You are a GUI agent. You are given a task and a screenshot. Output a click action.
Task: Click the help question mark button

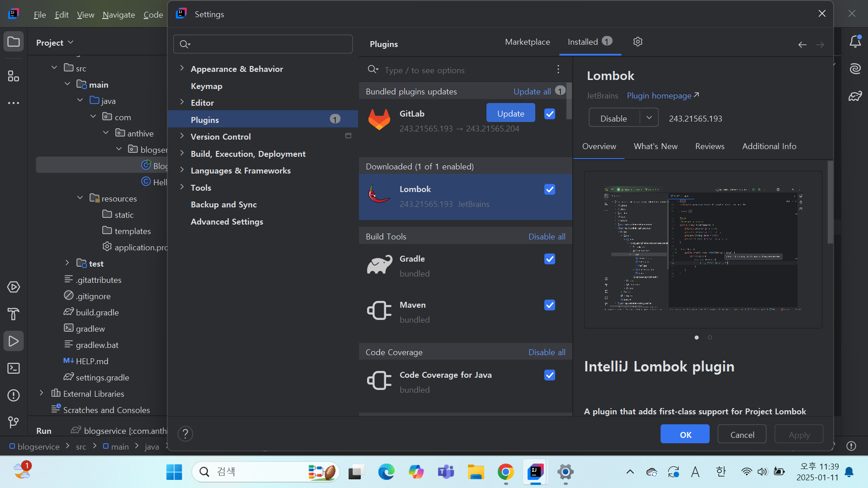coord(185,434)
